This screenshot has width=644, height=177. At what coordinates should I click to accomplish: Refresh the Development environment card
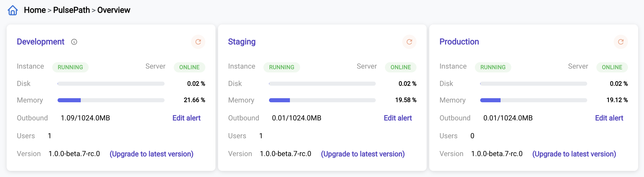pyautogui.click(x=198, y=42)
